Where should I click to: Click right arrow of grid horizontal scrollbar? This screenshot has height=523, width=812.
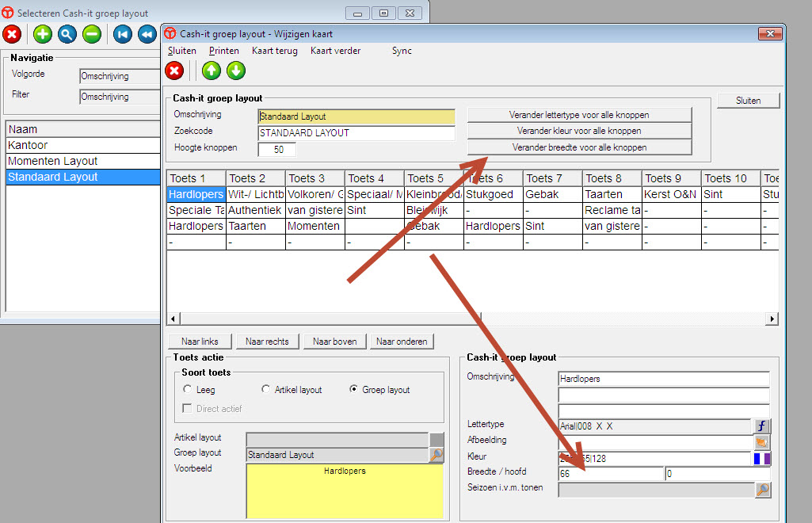pos(772,319)
